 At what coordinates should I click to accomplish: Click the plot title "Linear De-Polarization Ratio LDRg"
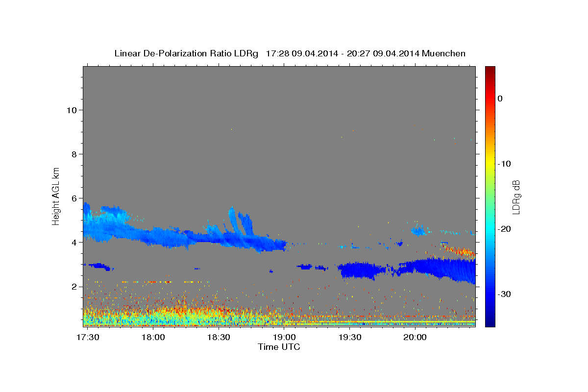(186, 53)
